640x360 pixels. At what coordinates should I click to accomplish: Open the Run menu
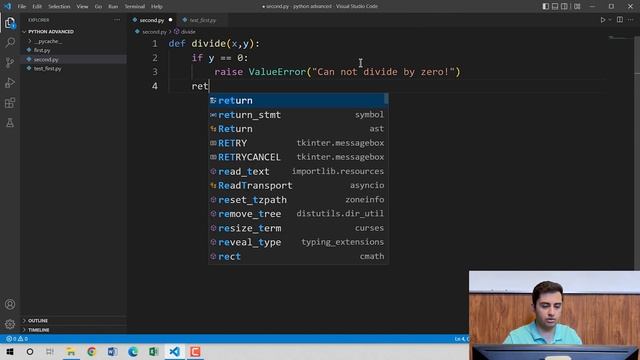[x=113, y=7]
